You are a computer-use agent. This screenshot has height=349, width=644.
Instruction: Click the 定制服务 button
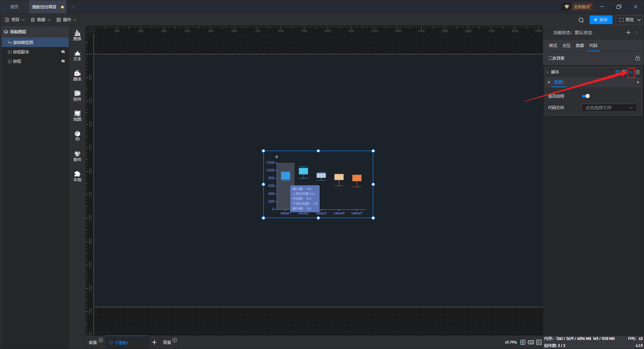click(578, 7)
